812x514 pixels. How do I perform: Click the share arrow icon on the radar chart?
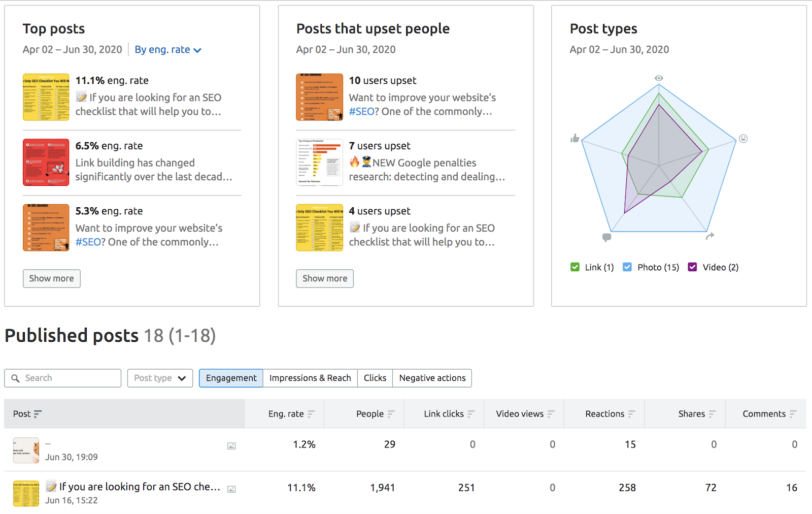(710, 236)
